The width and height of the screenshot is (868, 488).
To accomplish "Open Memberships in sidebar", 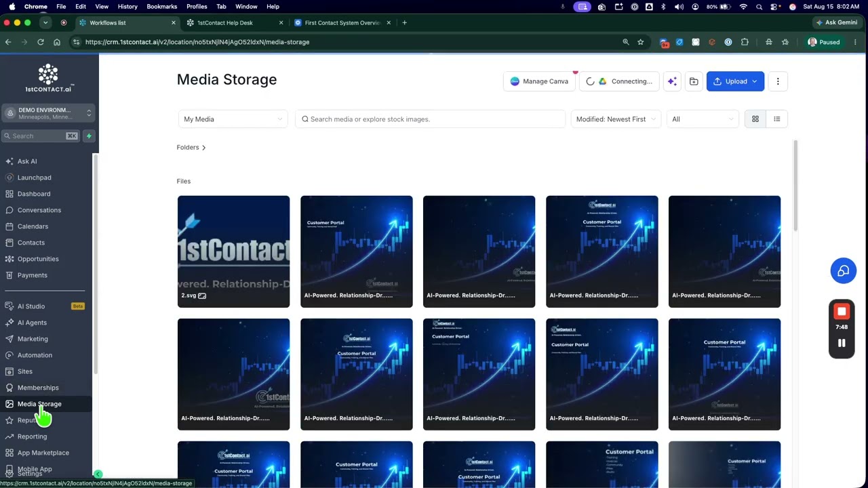I will [x=38, y=388].
